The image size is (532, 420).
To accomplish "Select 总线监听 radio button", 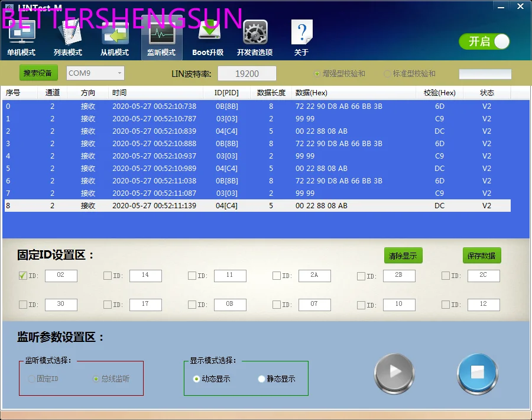I will click(x=96, y=379).
